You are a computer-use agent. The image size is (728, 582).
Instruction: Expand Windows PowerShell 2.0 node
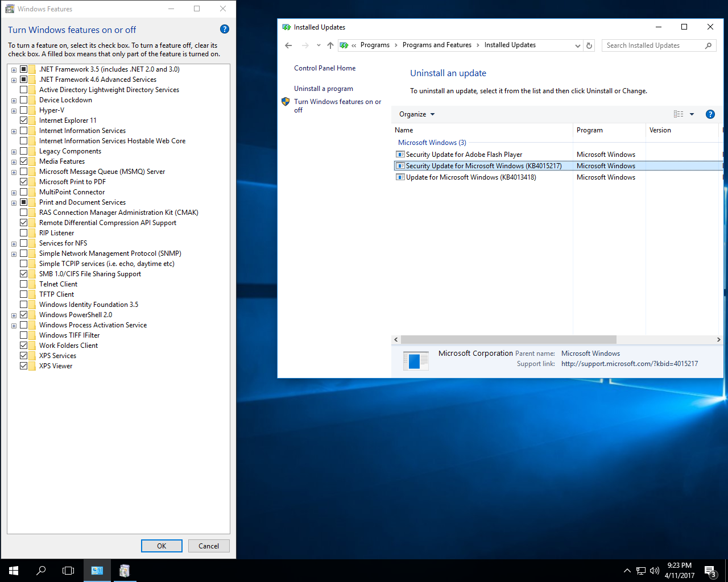click(14, 315)
